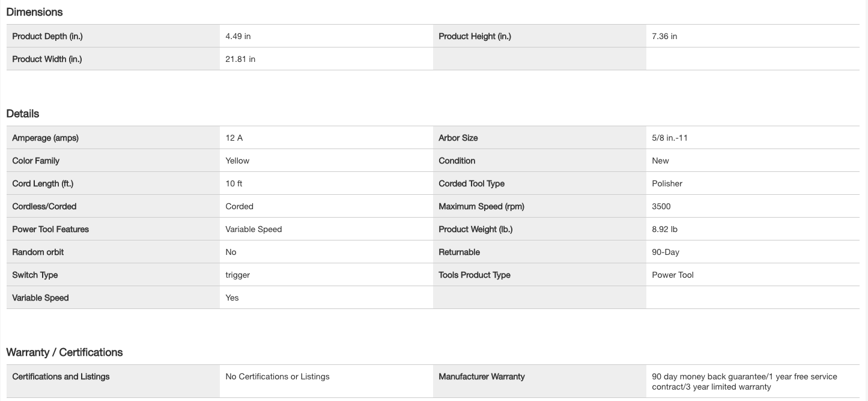Click the Maximum Speed (rpm) label

click(x=481, y=206)
